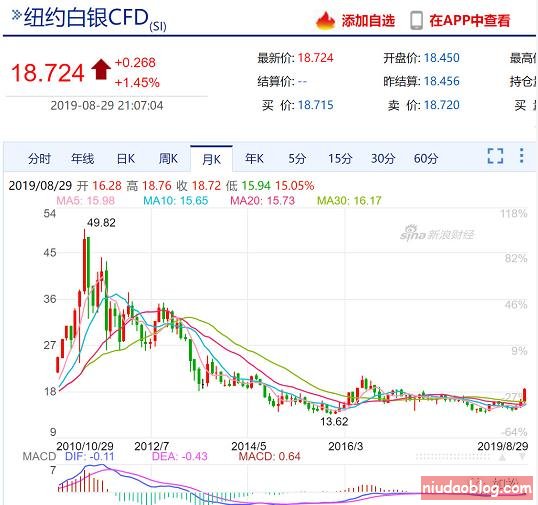
Task: Show the 5分 minute chart
Action: (297, 159)
